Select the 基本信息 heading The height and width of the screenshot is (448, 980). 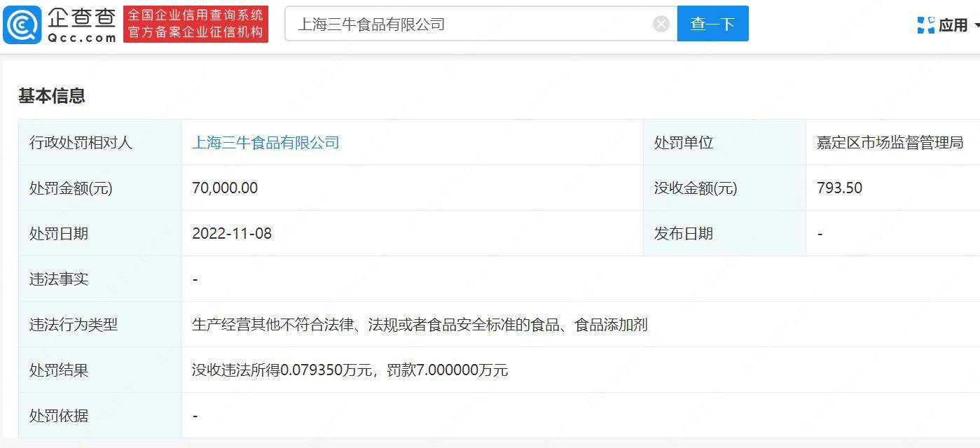point(52,96)
